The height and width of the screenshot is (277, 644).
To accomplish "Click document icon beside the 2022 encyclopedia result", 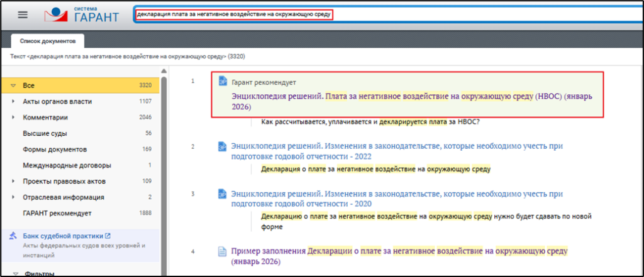I will tap(222, 146).
